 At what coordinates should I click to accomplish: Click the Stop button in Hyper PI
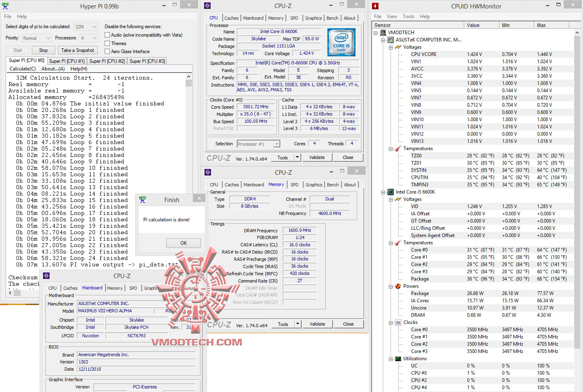click(x=43, y=50)
